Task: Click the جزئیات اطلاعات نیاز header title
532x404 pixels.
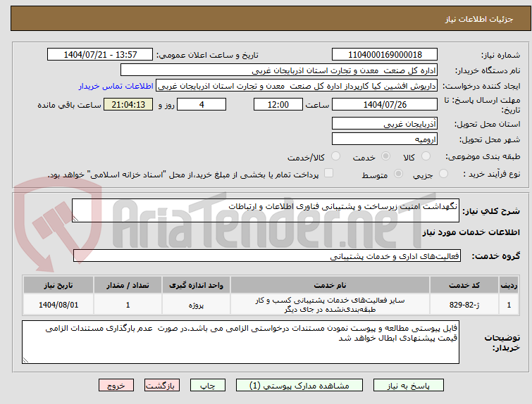Action: 479,19
